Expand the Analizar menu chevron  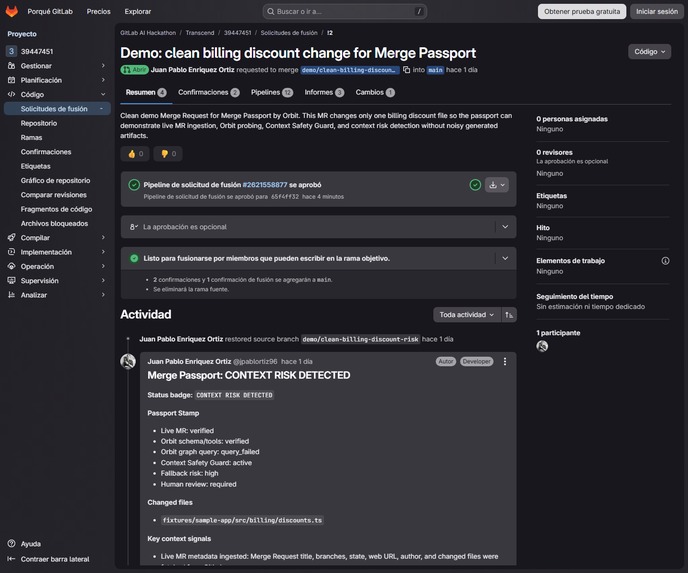[103, 295]
